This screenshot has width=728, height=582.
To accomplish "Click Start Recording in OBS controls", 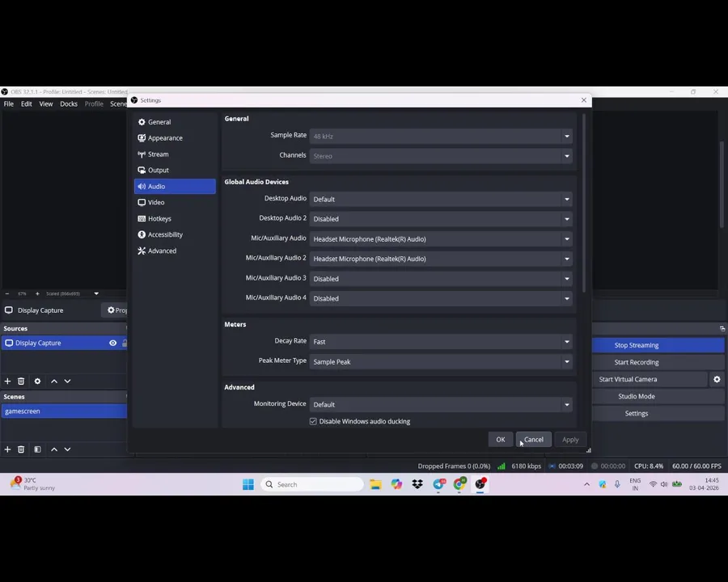I will click(x=658, y=362).
